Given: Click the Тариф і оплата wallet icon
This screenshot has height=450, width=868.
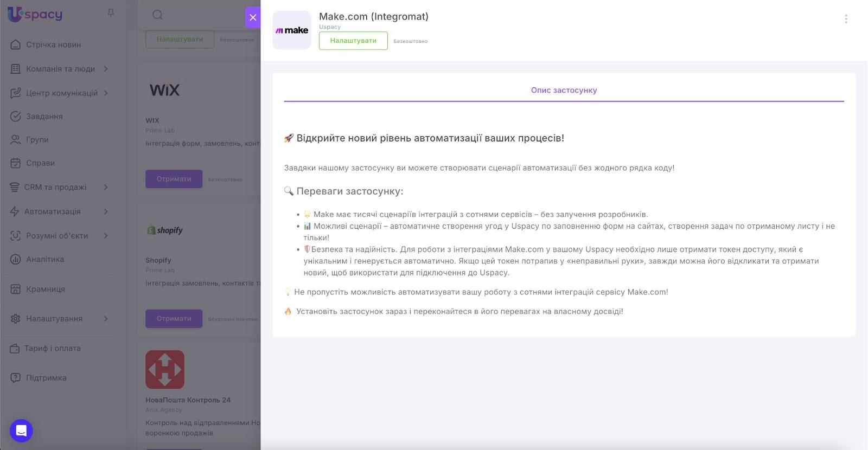Looking at the screenshot, I should 15,348.
